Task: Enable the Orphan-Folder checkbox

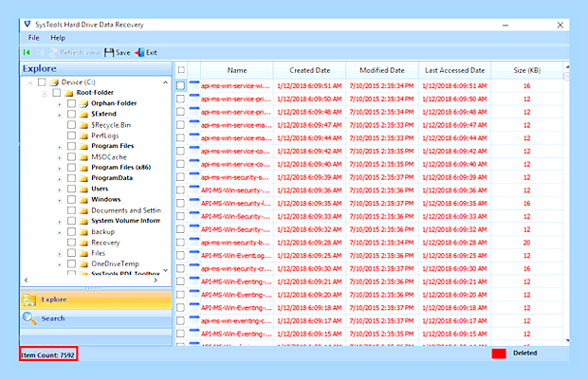Action: coord(71,103)
